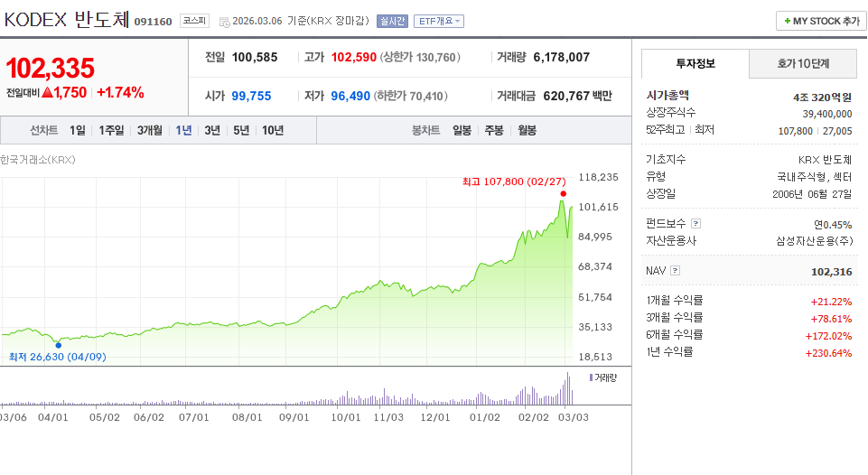Select the 1년 line chart period
The height and width of the screenshot is (475, 868).
(x=183, y=131)
